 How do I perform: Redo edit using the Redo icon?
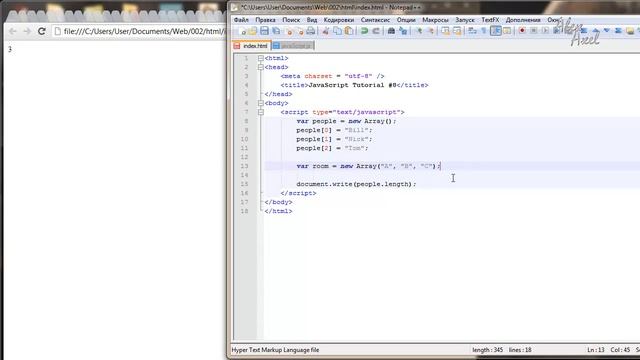pyautogui.click(x=376, y=31)
